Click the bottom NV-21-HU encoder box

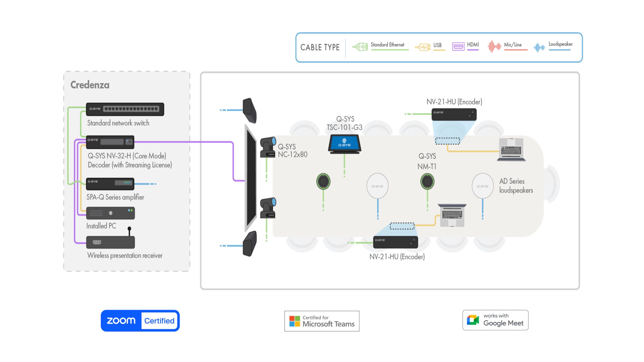(x=395, y=242)
